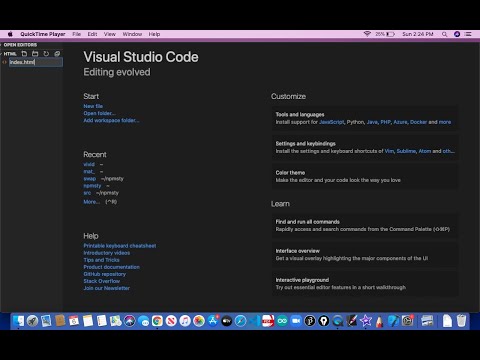The height and width of the screenshot is (360, 480).
Task: Click the JavaScript language support link
Action: [x=332, y=122]
